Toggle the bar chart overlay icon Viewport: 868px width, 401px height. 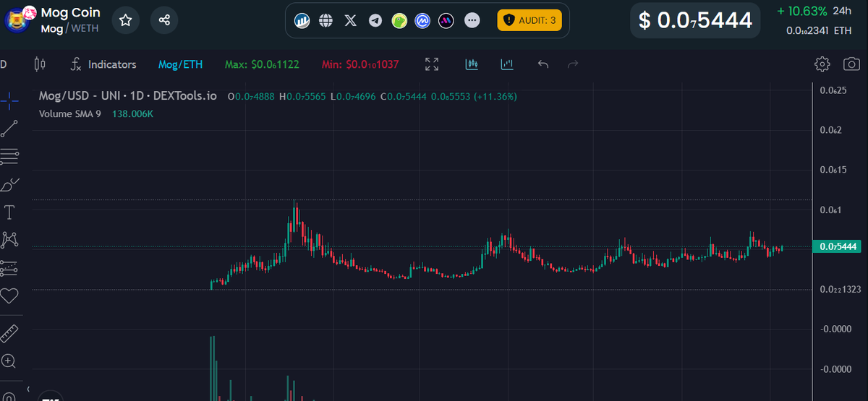click(x=507, y=64)
